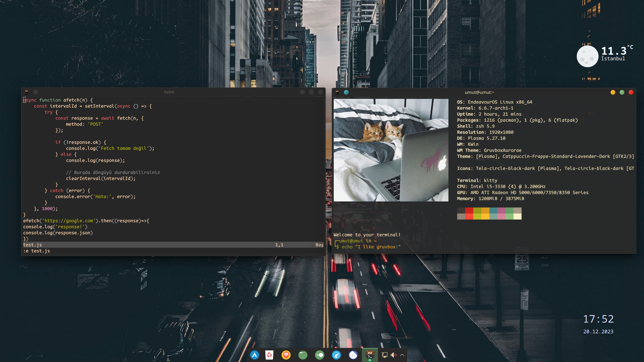Toggle pin dot on nvim window titlebar
Image resolution: width=644 pixels, height=362 pixels.
[x=36, y=92]
